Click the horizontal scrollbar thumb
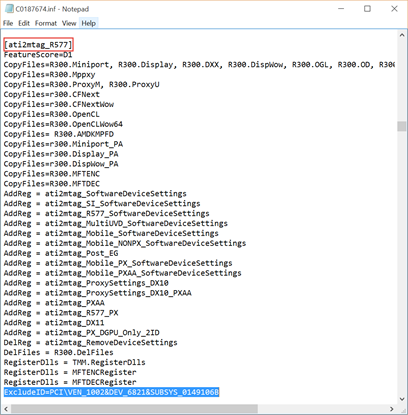The image size is (408, 415). (x=134, y=409)
